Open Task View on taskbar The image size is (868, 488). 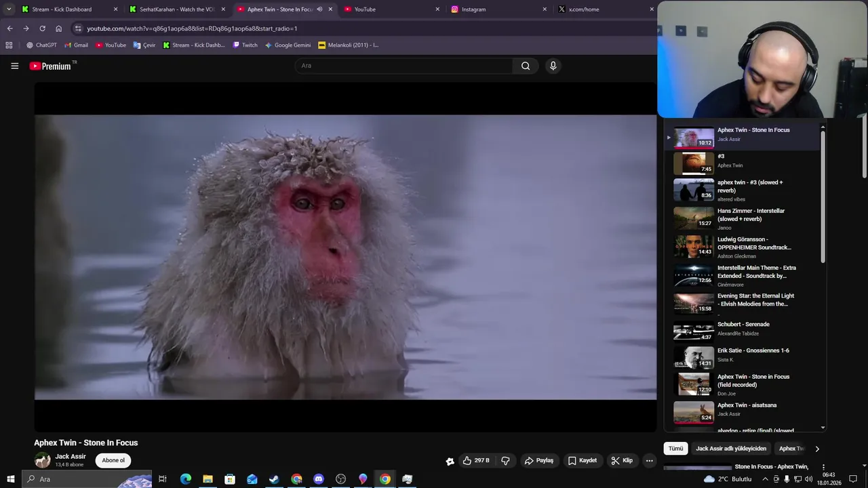163,479
